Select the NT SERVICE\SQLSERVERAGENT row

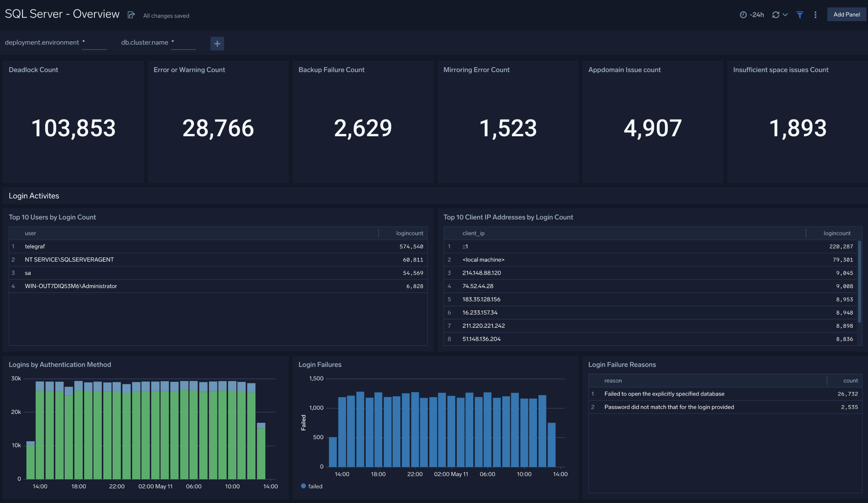pyautogui.click(x=218, y=259)
